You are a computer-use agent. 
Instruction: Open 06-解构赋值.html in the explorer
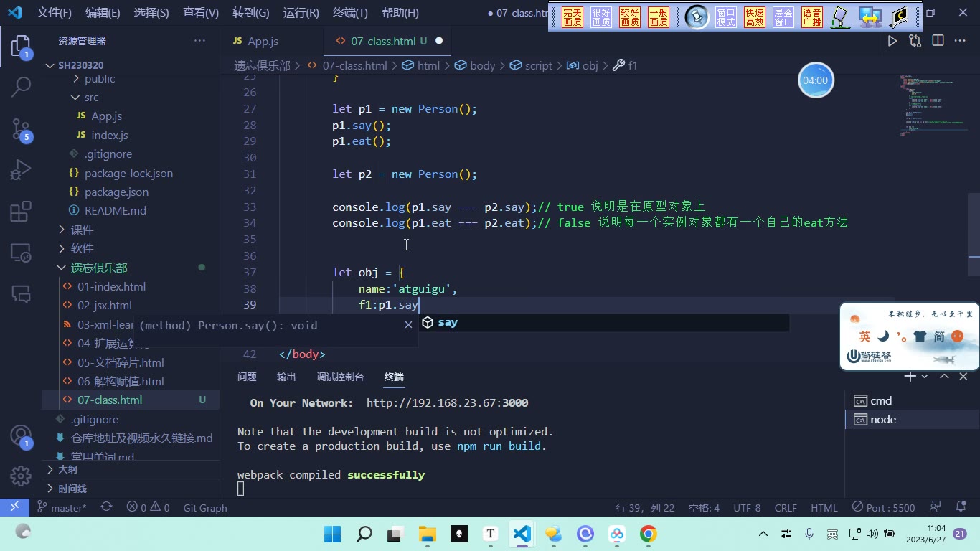point(121,381)
